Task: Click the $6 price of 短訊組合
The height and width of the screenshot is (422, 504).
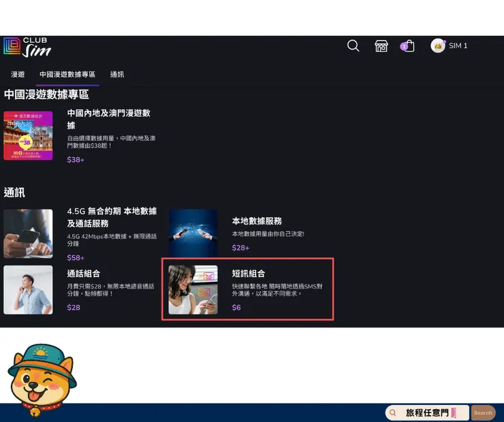Action: pos(236,308)
